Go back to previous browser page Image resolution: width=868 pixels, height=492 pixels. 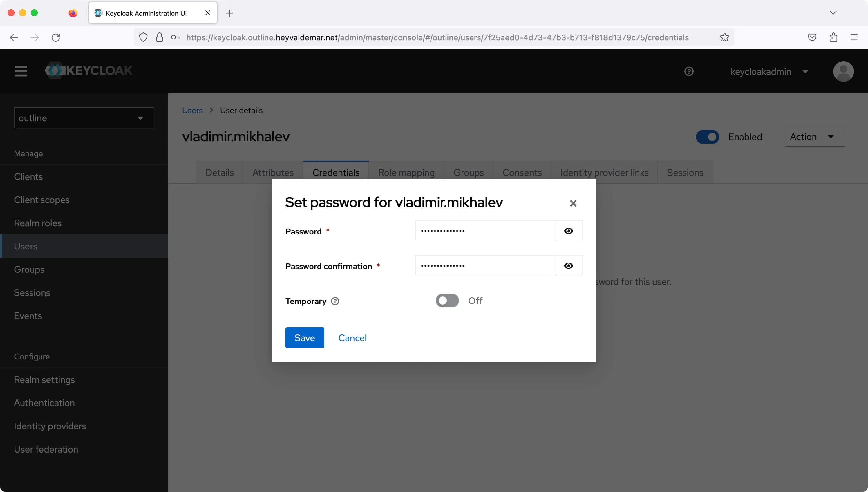[14, 37]
